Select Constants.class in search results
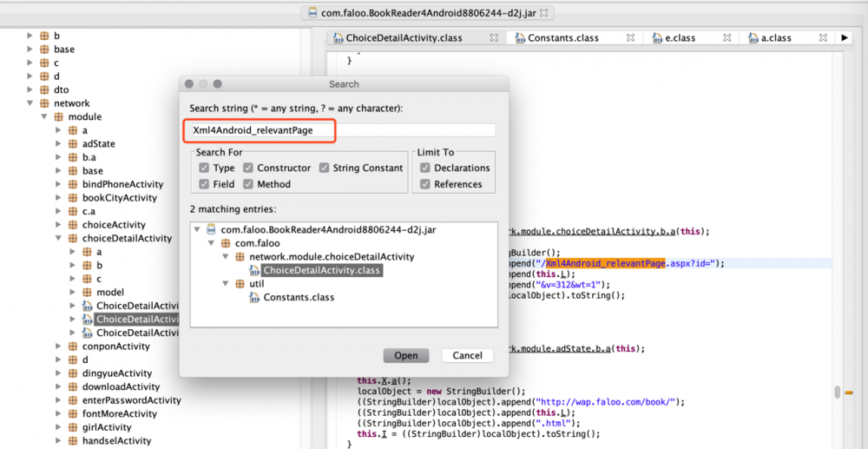Viewport: 868px width, 449px height. tap(299, 297)
